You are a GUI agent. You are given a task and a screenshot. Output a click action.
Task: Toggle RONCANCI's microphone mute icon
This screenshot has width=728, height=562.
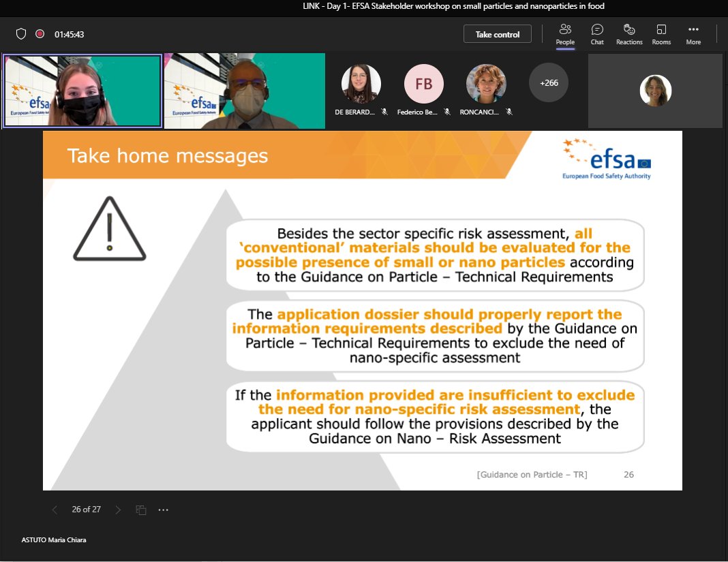click(x=509, y=112)
